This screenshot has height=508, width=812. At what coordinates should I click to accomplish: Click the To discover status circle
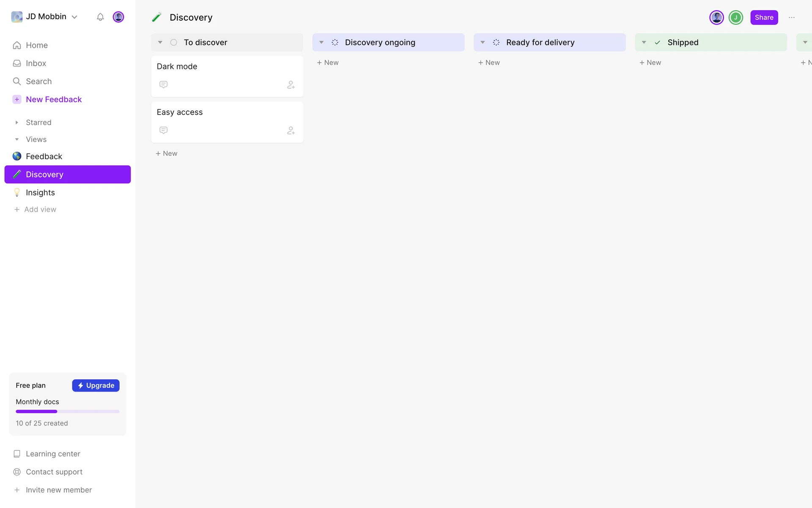pyautogui.click(x=173, y=42)
